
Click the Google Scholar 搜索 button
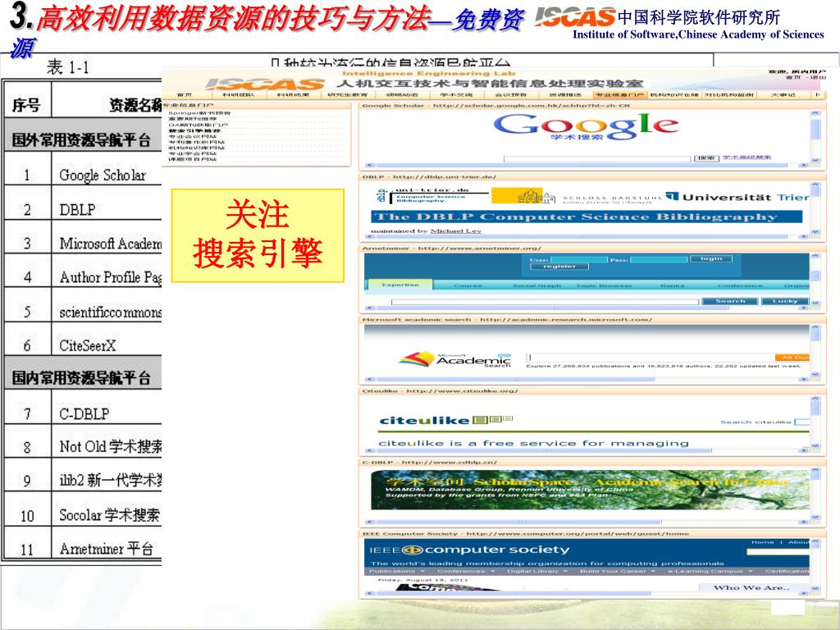pyautogui.click(x=706, y=158)
